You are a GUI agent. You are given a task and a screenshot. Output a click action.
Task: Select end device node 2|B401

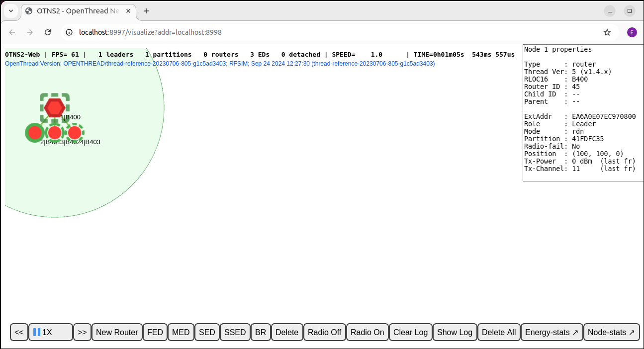pyautogui.click(x=34, y=133)
